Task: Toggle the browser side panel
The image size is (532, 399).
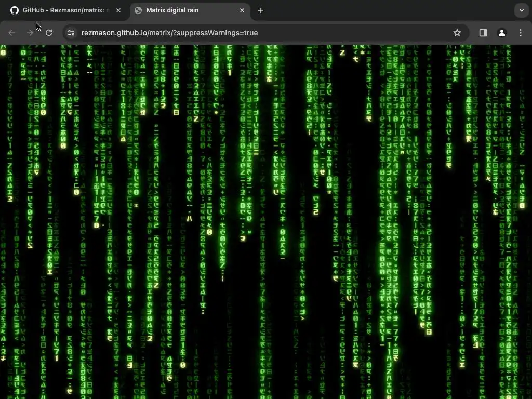Action: pos(483,33)
